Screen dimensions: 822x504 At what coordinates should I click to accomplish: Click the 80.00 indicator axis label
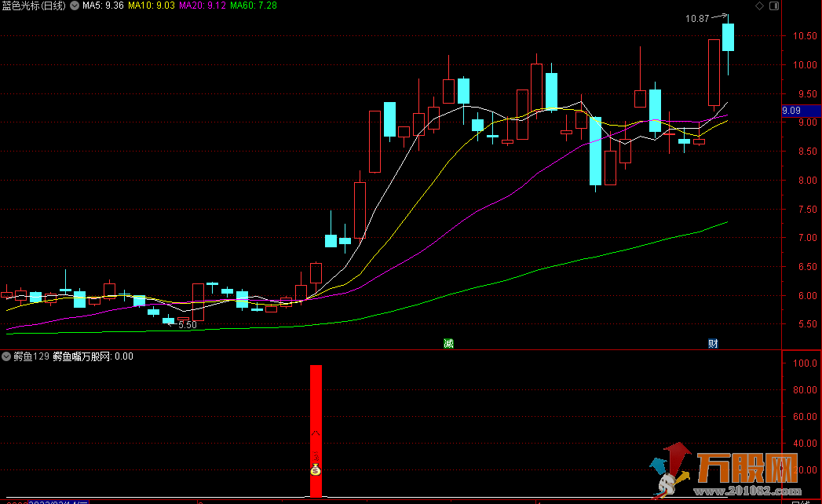805,390
